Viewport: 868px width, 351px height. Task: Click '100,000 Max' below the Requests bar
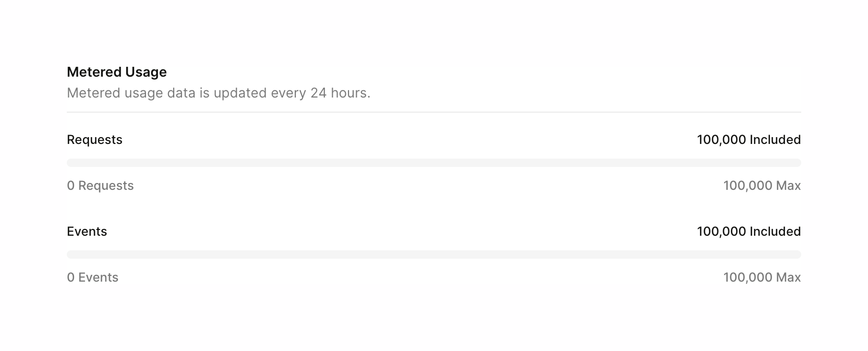762,186
